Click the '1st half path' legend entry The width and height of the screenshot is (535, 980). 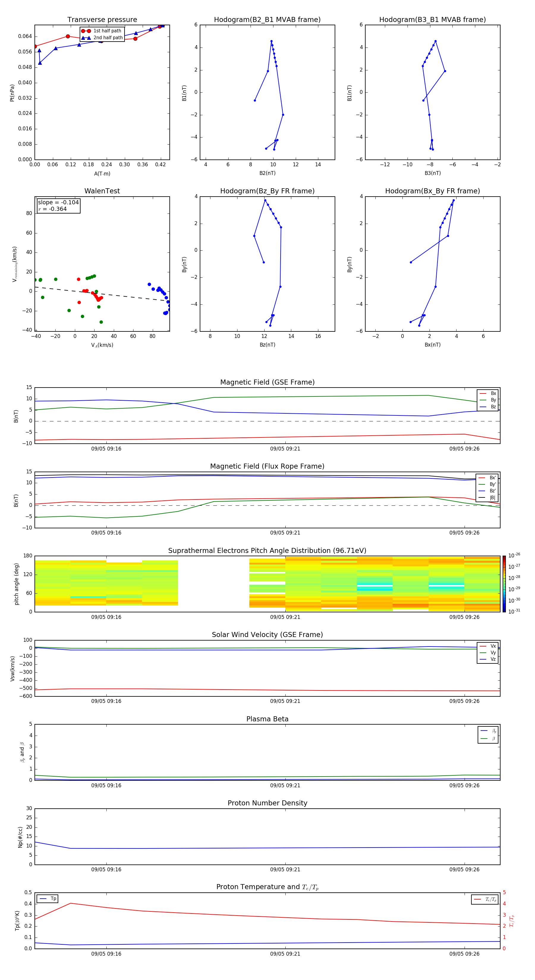point(101,31)
